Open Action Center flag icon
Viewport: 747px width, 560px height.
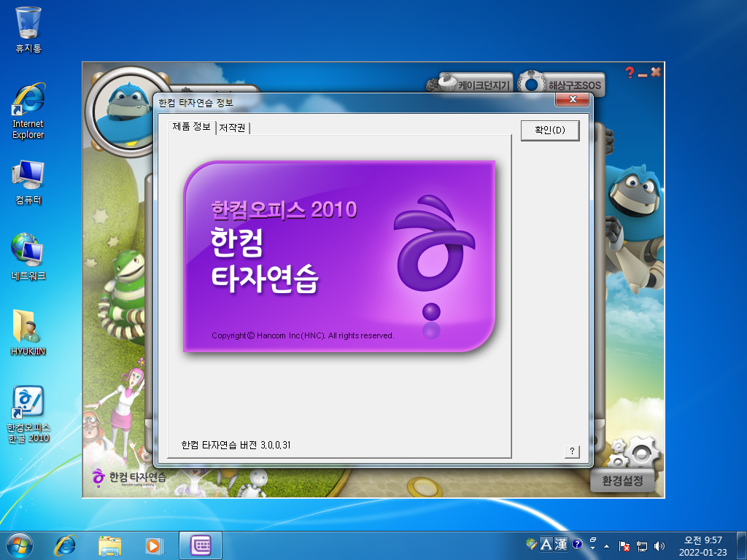click(624, 545)
